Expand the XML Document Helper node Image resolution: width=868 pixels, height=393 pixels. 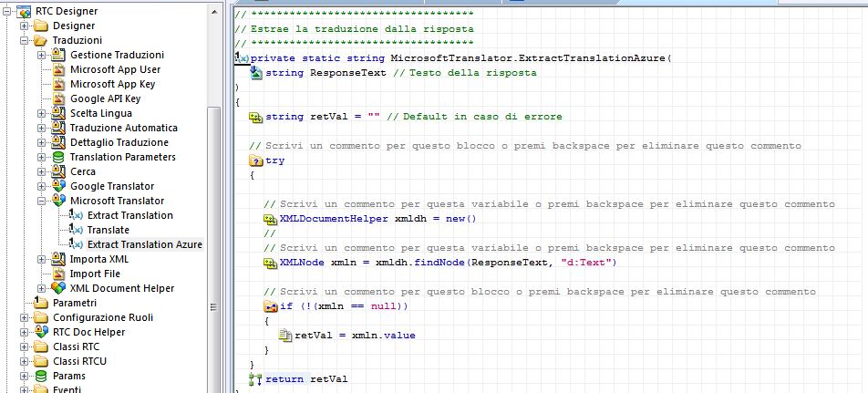pyautogui.click(x=42, y=288)
